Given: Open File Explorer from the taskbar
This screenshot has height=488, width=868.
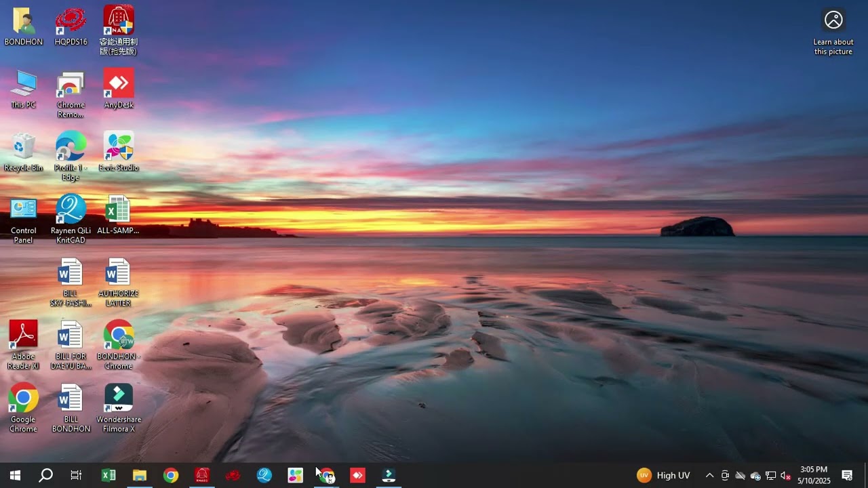Looking at the screenshot, I should (140, 475).
